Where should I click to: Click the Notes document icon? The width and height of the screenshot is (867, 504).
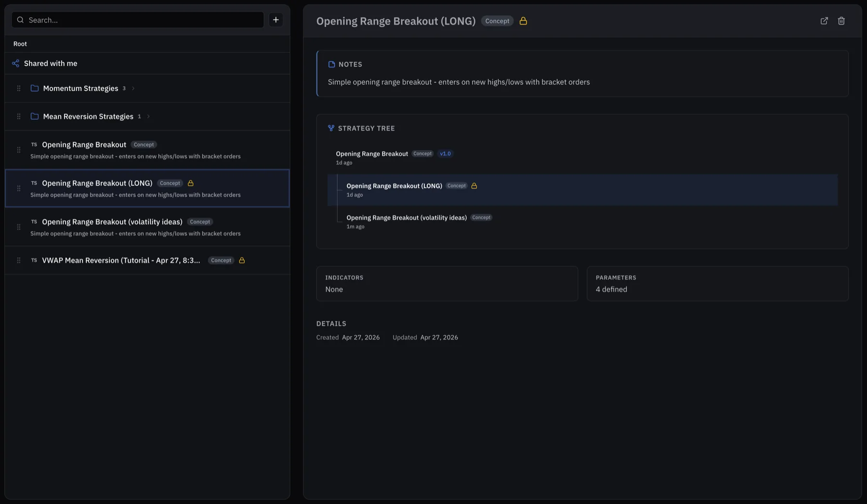pyautogui.click(x=331, y=64)
